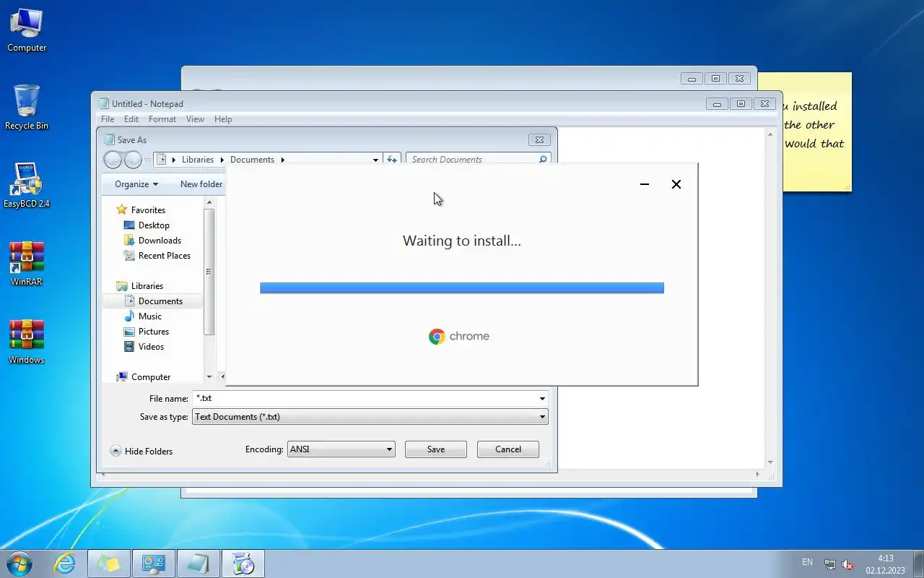This screenshot has width=924, height=578.
Task: Click the refresh button beside the address bar
Action: pos(391,160)
